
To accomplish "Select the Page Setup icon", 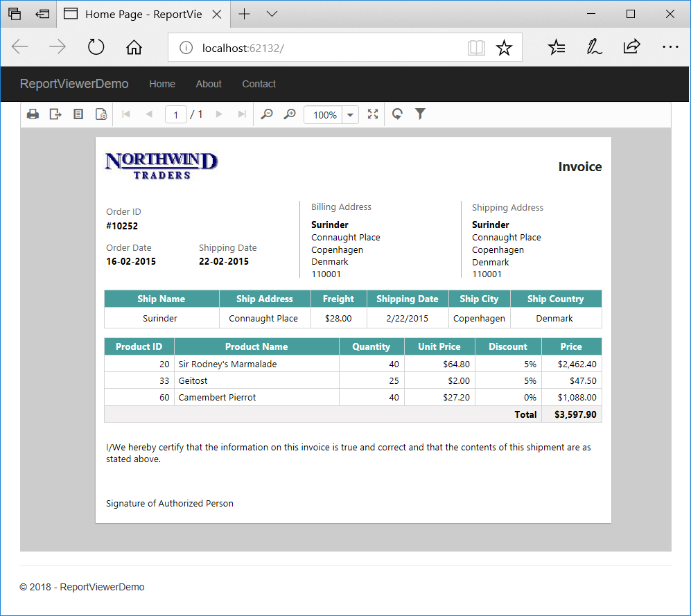I will [x=78, y=114].
